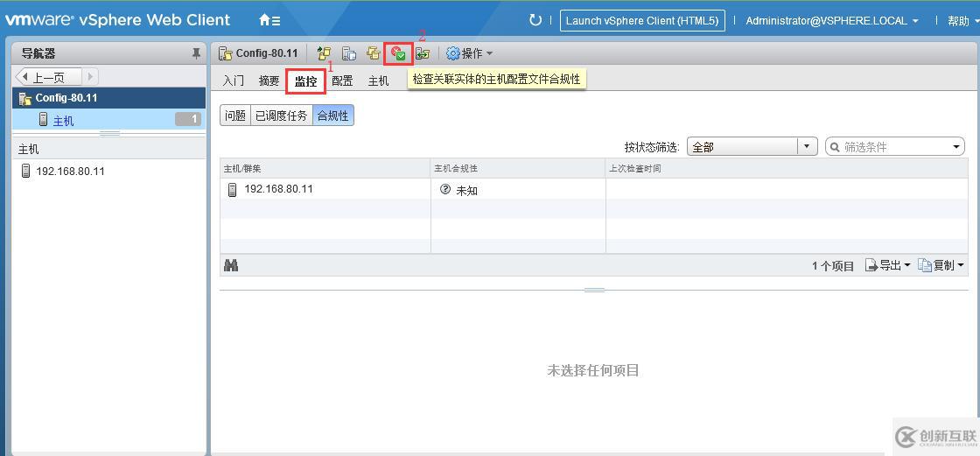Open the 按状态筛选 全部 dropdown
This screenshot has width=980, height=456.
(x=752, y=147)
